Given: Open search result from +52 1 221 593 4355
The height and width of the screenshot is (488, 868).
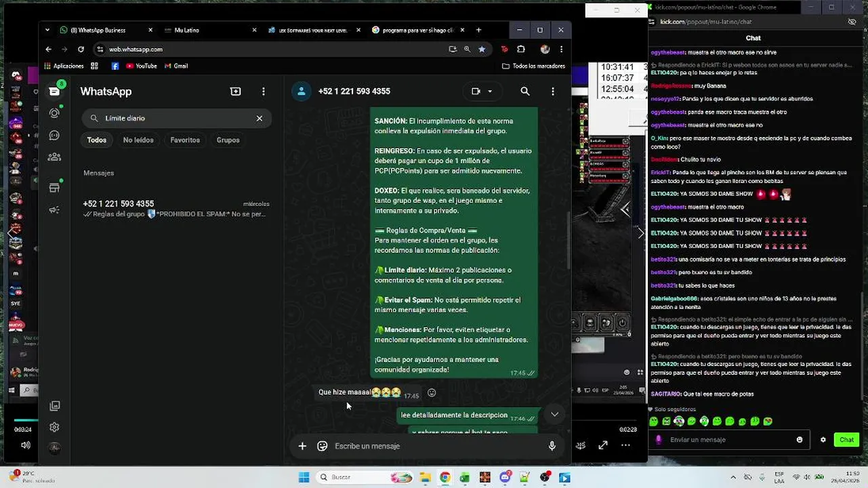Looking at the screenshot, I should pyautogui.click(x=176, y=209).
